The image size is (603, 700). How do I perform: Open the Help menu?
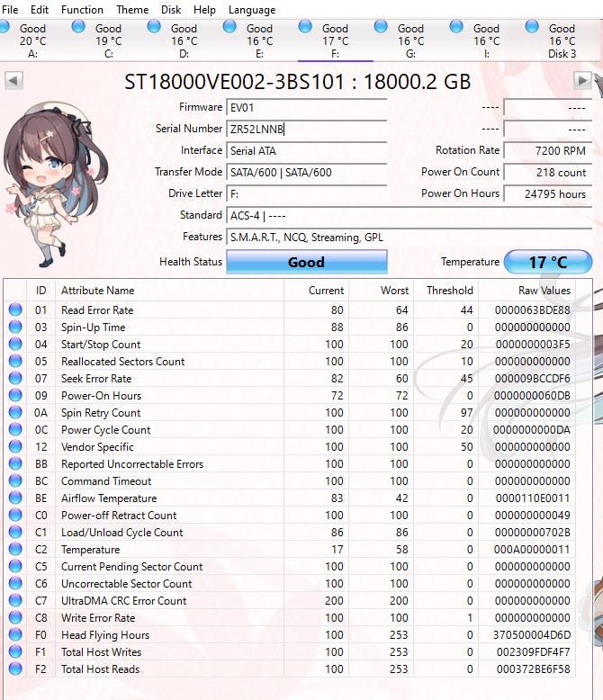(204, 9)
